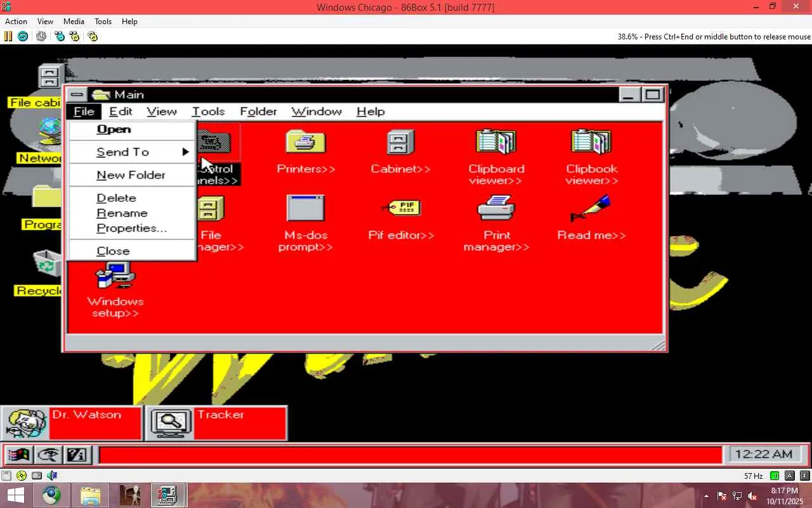The width and height of the screenshot is (812, 508).
Task: Open the Print manager>> icon
Action: 496,223
